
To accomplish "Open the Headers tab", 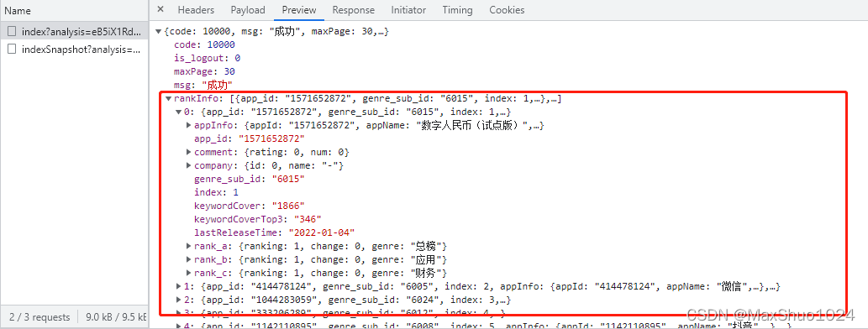I will (196, 10).
